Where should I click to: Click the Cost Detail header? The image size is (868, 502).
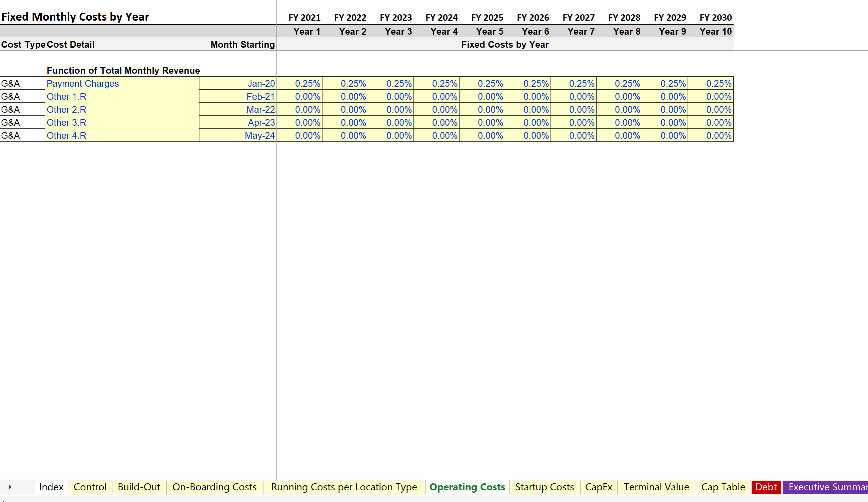click(71, 44)
